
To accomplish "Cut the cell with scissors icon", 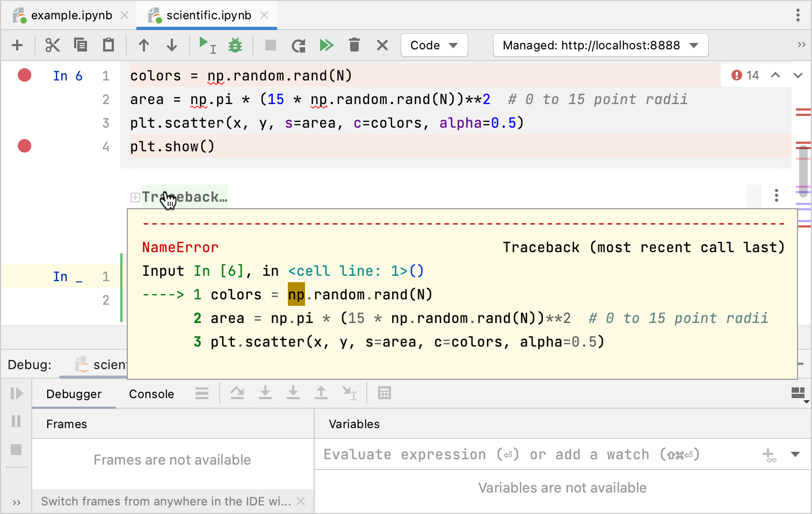I will [x=53, y=45].
